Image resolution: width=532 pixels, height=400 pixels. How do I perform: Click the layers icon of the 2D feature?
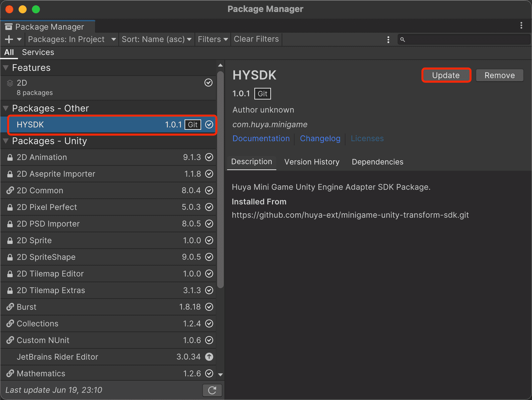[10, 83]
